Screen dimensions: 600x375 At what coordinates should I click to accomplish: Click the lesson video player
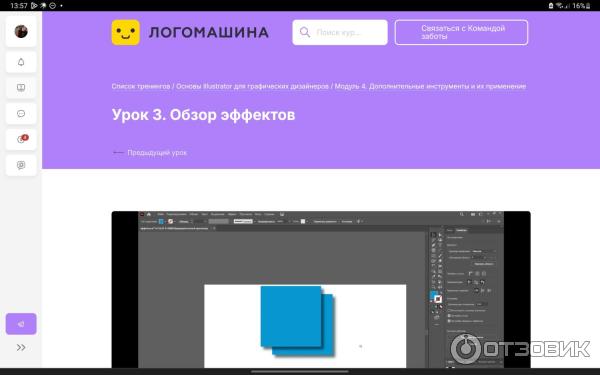click(321, 290)
